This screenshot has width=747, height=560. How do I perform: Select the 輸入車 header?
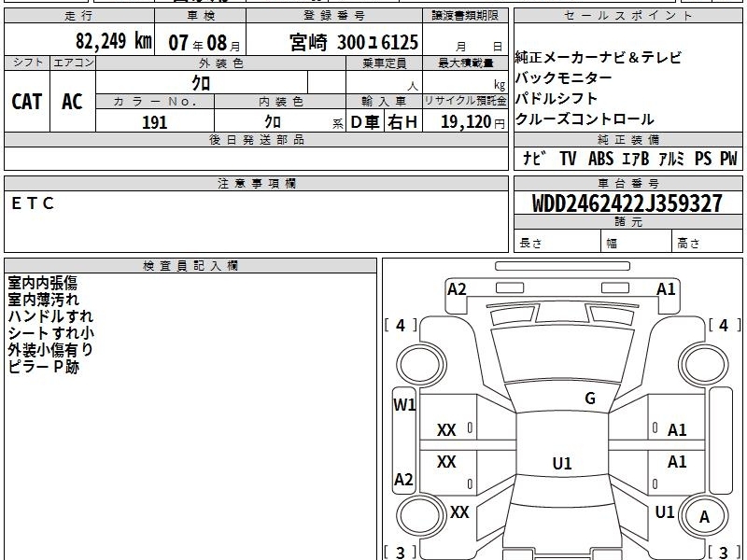[384, 102]
